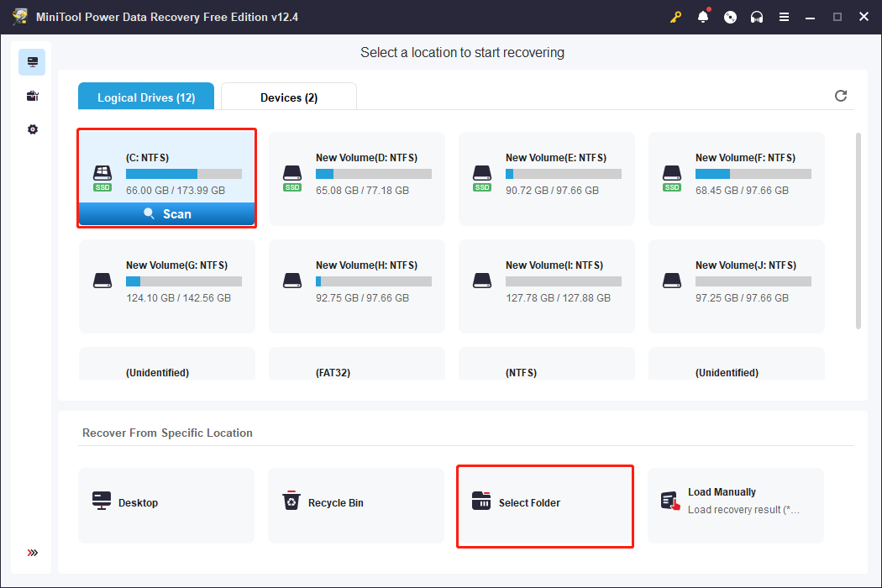Switch to Devices (2) tab
Screen dimensions: 882x588
click(289, 97)
